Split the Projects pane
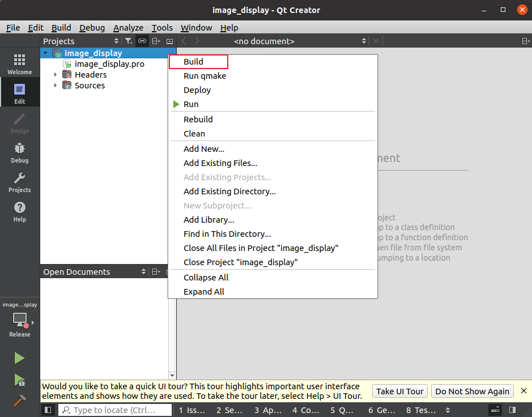Image resolution: width=532 pixels, height=417 pixels. pyautogui.click(x=156, y=41)
